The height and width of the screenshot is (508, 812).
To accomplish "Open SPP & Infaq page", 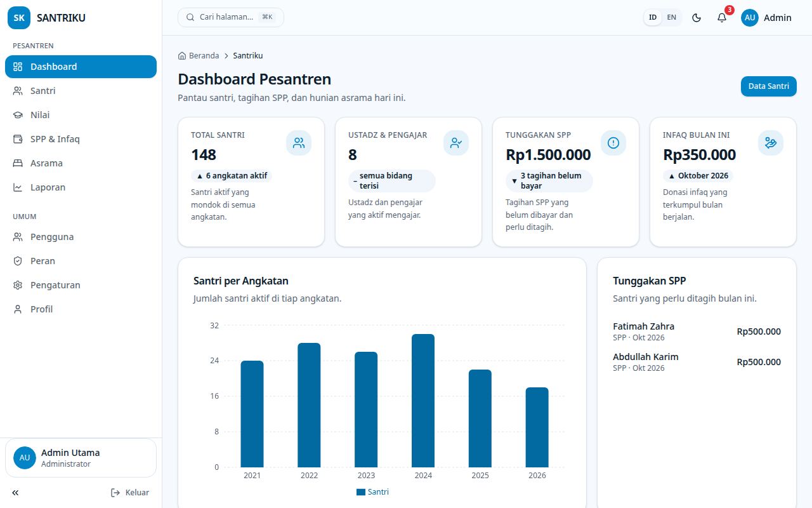I will click(x=81, y=139).
